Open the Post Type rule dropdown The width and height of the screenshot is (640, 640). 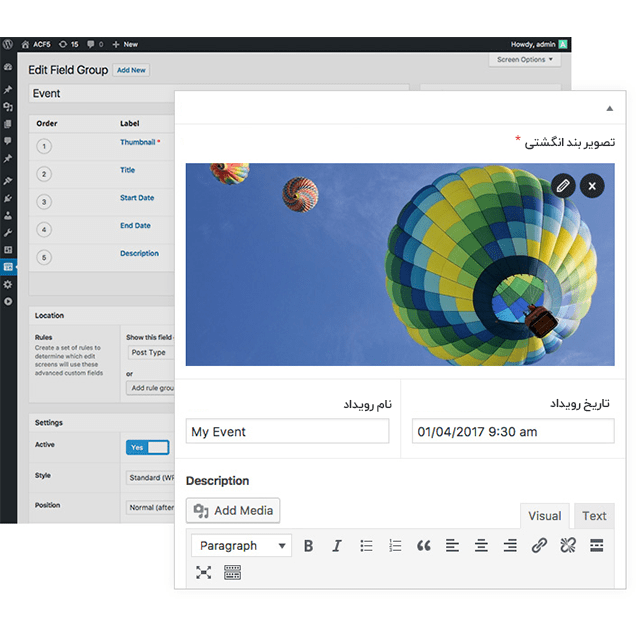151,352
